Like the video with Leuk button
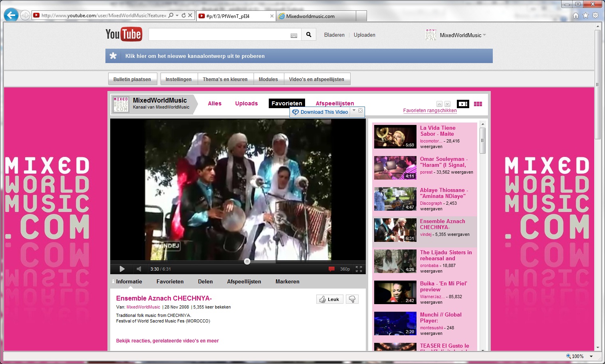This screenshot has height=364, width=605. tap(330, 299)
